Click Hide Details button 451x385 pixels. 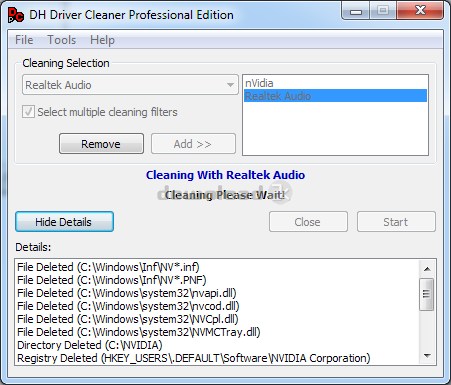point(64,222)
